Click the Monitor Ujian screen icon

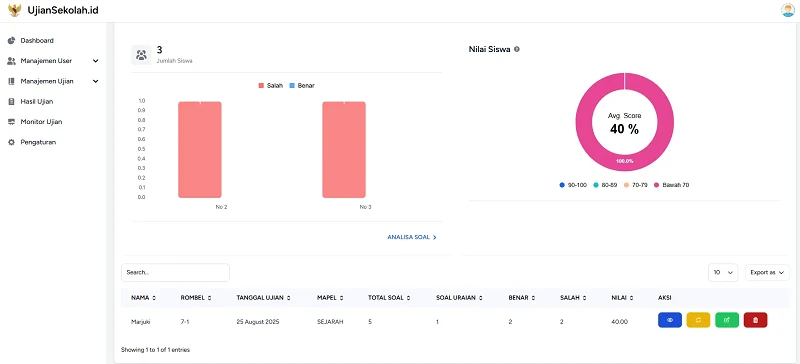[11, 122]
